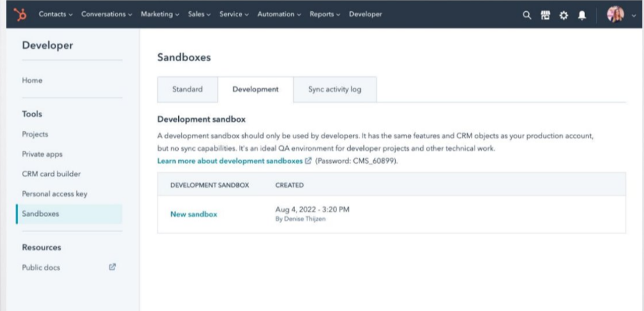Viewport: 644px width, 311px height.
Task: Click the Development sandbox subheading
Action: [x=201, y=120]
